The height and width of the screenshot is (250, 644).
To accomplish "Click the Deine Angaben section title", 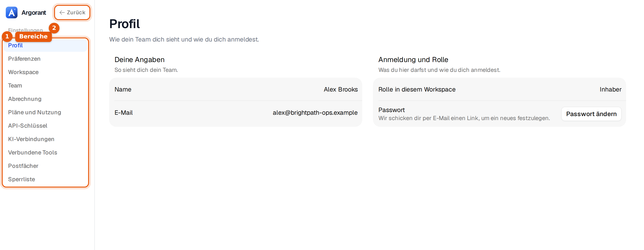I will click(140, 60).
